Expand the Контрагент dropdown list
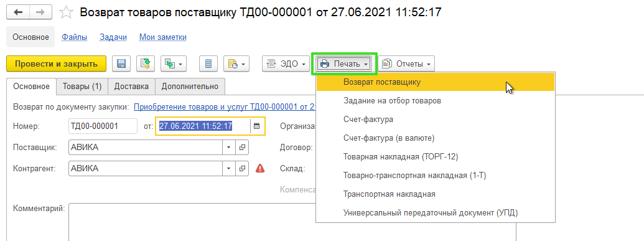 [229, 168]
